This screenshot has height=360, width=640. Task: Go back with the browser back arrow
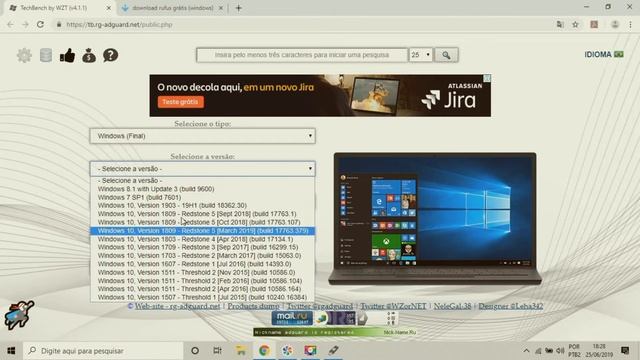pyautogui.click(x=10, y=24)
